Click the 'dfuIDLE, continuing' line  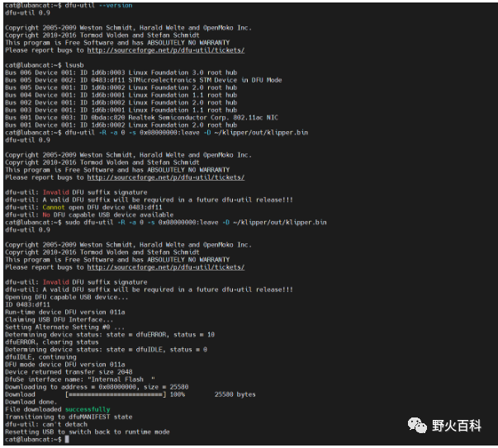pyautogui.click(x=40, y=357)
